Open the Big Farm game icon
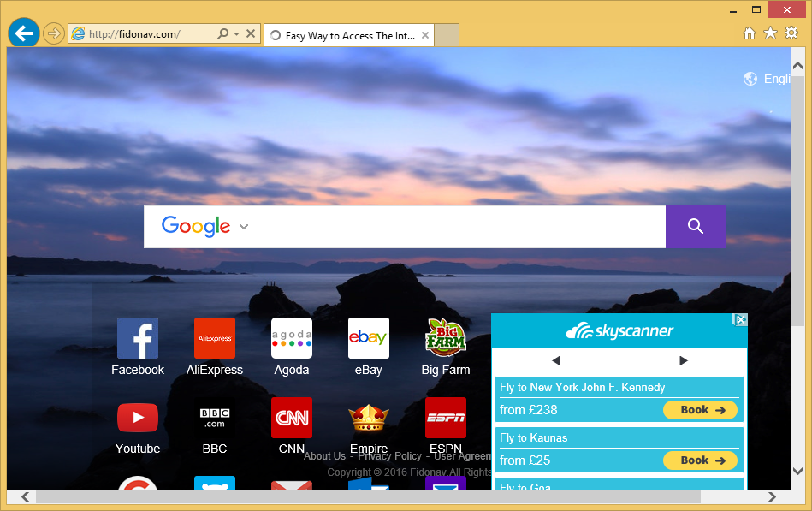The image size is (812, 511). (x=445, y=337)
